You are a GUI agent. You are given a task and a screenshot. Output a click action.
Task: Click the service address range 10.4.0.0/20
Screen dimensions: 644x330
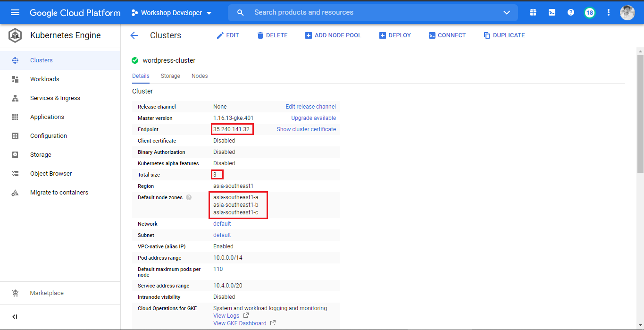pos(228,286)
